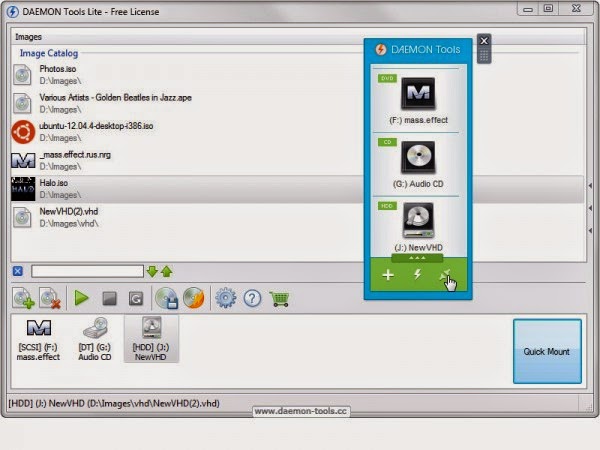The image size is (600, 450).
Task: Click gadget (G:) Audio CD drive
Action: click(418, 164)
